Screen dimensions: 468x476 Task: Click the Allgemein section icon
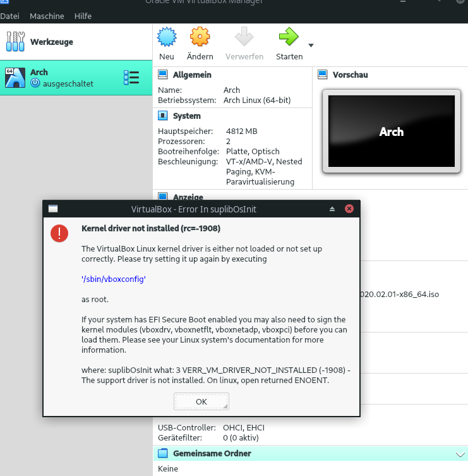click(162, 75)
